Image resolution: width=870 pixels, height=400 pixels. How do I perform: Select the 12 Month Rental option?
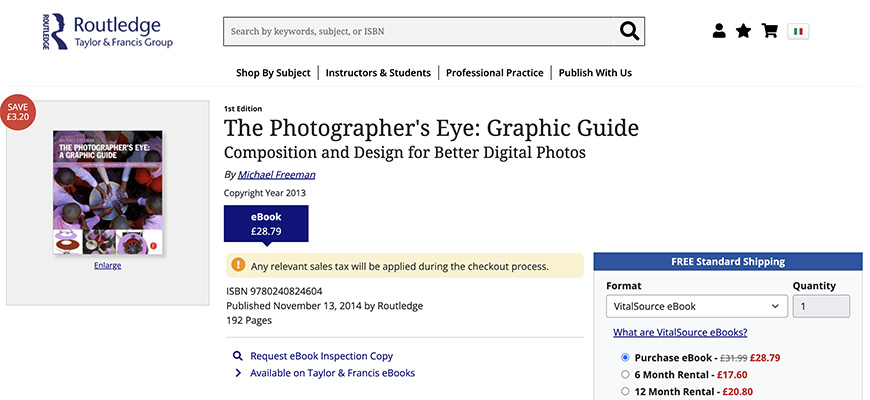pyautogui.click(x=625, y=391)
